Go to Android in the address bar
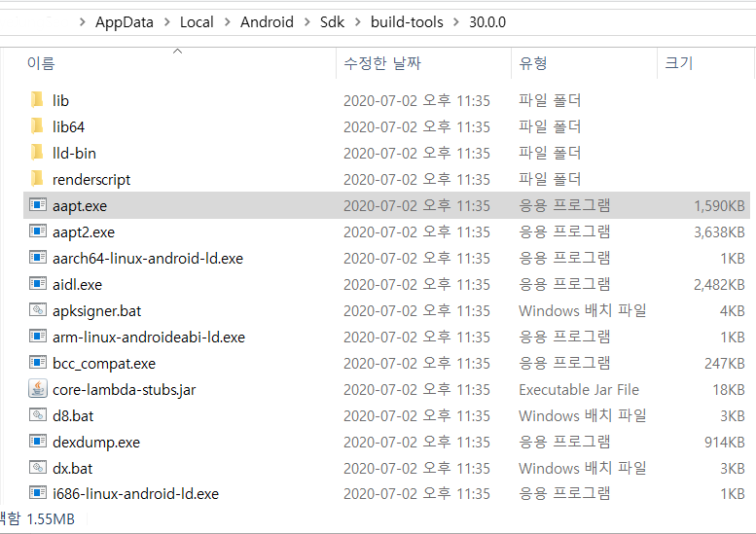This screenshot has height=534, width=756. click(267, 22)
